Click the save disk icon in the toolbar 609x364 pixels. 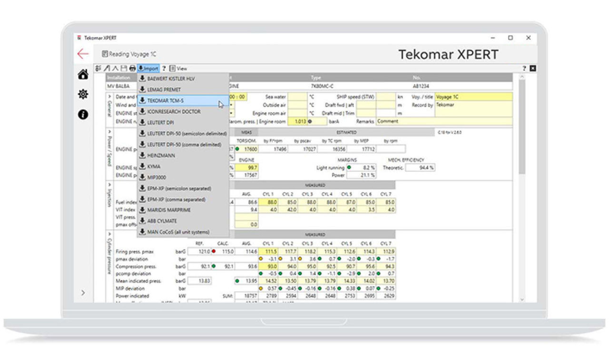pos(124,68)
